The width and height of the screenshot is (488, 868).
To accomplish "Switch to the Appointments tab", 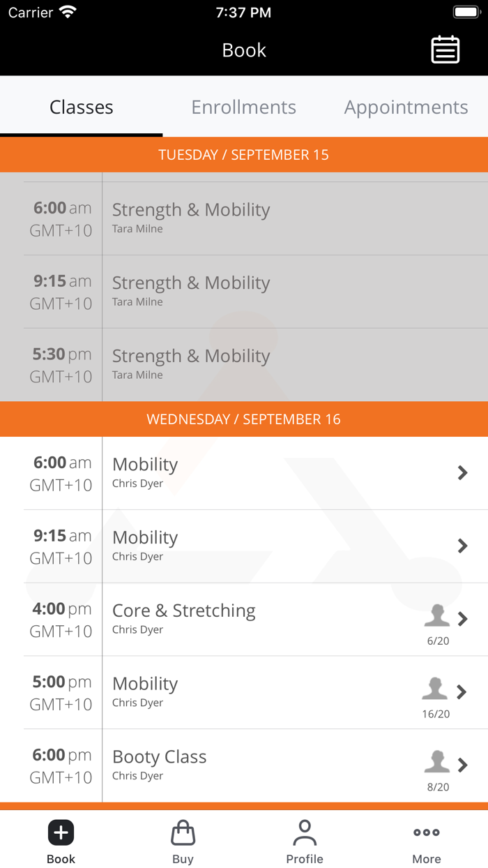I will point(406,107).
